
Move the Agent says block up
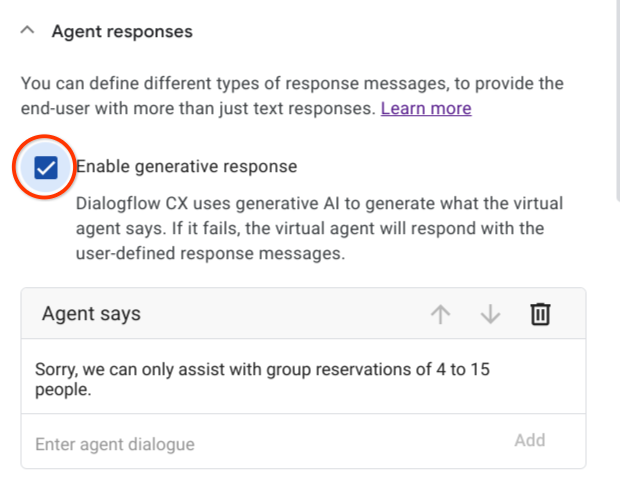(x=440, y=314)
